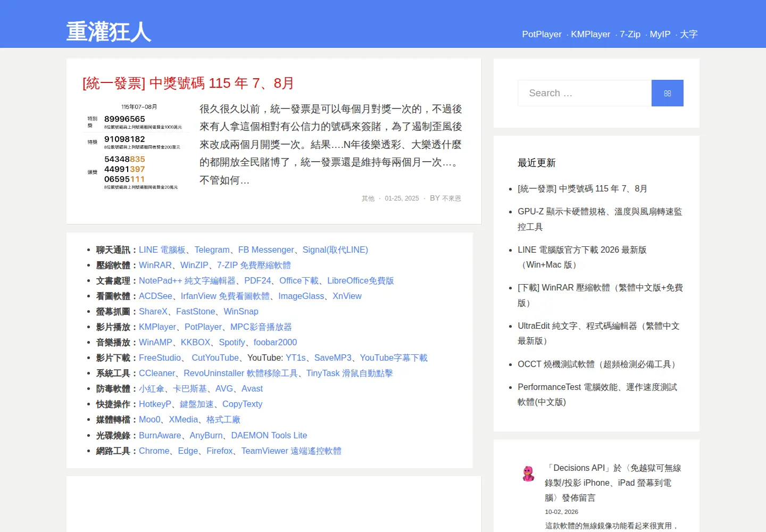Open 7-Zip in top navigation
The image size is (766, 532).
point(630,34)
